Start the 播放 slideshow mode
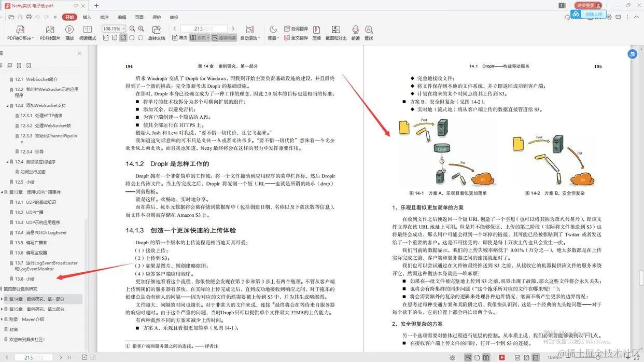The height and width of the screenshot is (362, 644). point(69,33)
